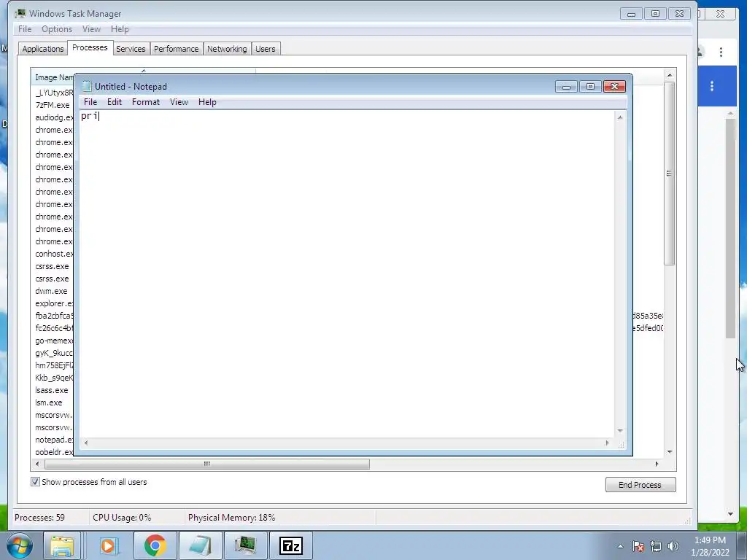
Task: Click Notepad horizontal scrollbar left arrow
Action: 86,443
